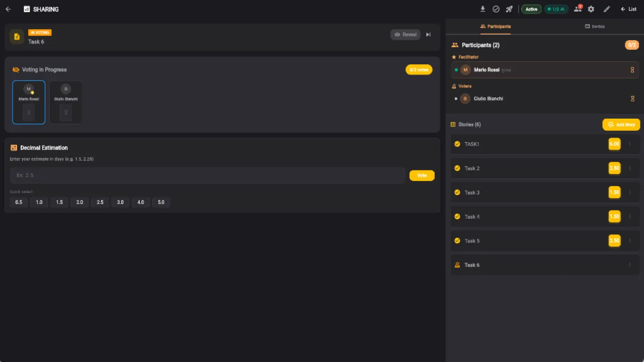Viewport: 644px width, 362px height.
Task: Click the yellow Vote button
Action: coord(422,175)
